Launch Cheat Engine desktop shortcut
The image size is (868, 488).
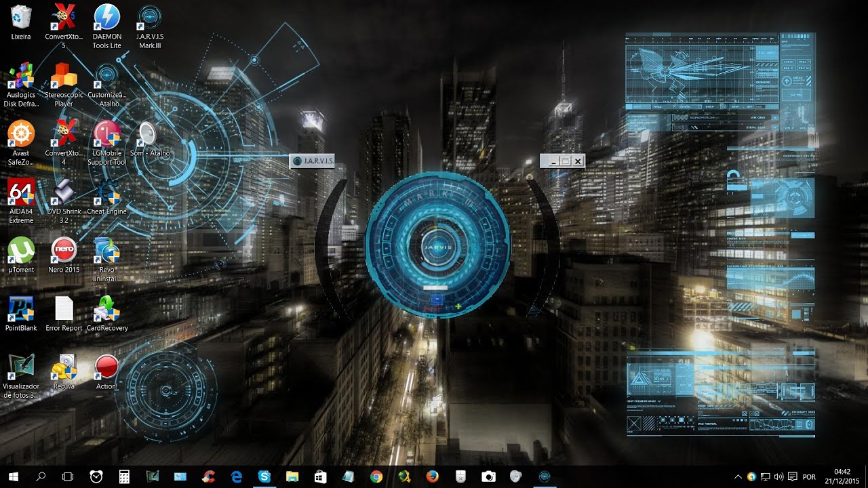tap(106, 198)
